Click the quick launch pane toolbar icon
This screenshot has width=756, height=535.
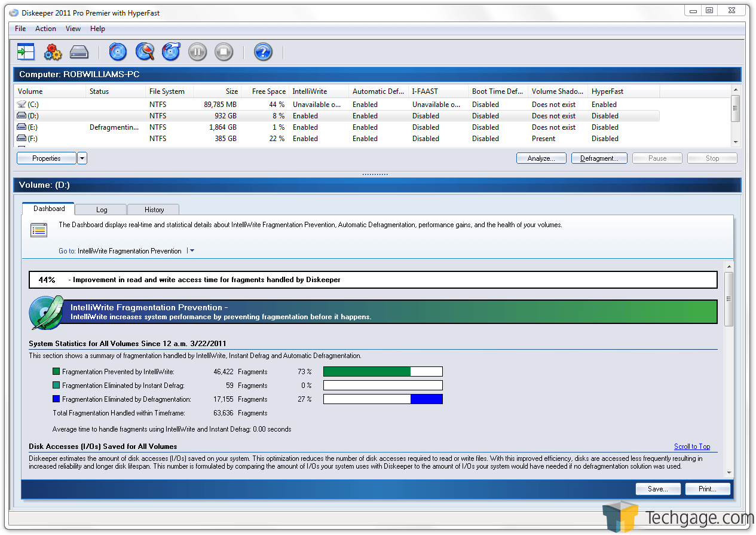[x=26, y=52]
